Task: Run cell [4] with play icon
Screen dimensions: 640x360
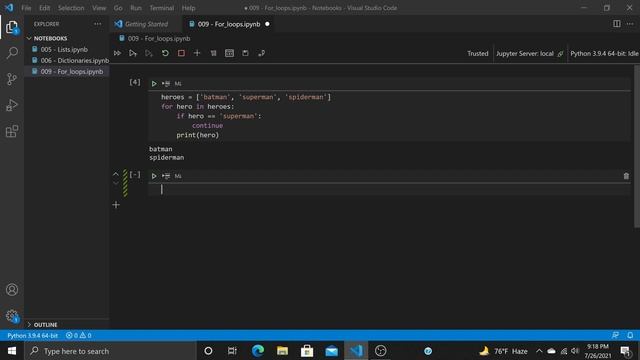Action: pyautogui.click(x=154, y=84)
